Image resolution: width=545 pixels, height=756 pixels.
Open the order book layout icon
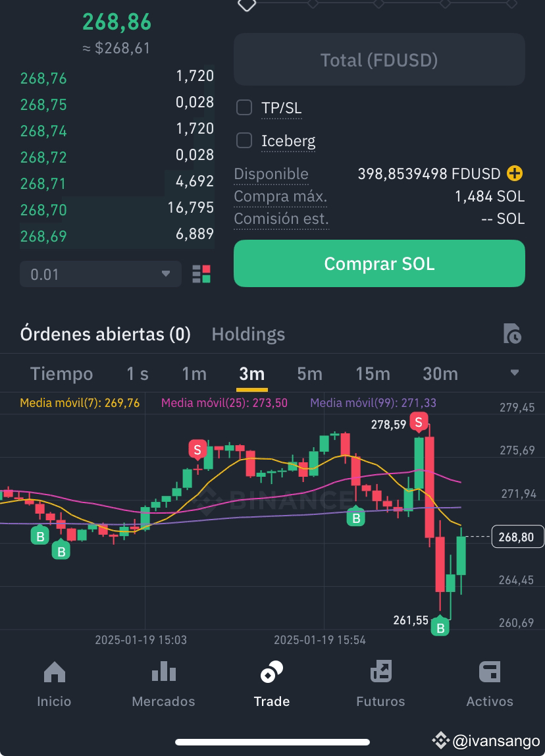click(201, 274)
